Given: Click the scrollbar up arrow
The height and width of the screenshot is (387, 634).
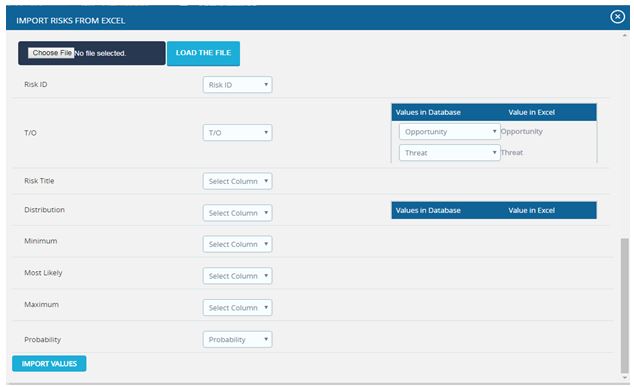Looking at the screenshot, I should tap(624, 36).
